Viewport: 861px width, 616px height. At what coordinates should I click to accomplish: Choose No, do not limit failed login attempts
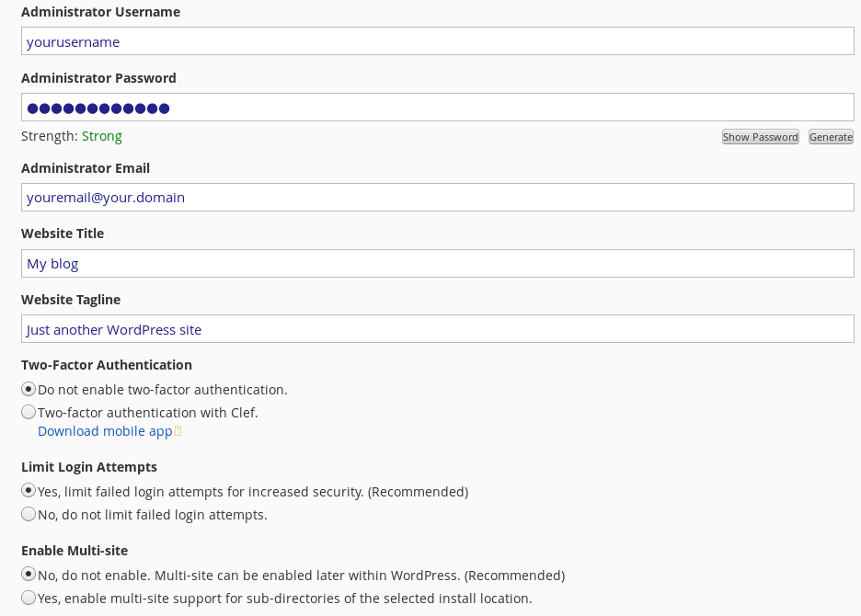click(29, 514)
